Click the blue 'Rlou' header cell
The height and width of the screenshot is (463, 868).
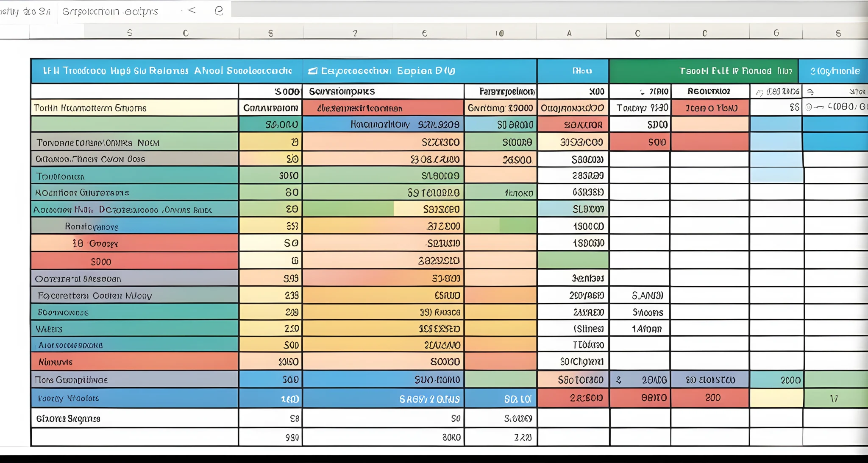573,71
